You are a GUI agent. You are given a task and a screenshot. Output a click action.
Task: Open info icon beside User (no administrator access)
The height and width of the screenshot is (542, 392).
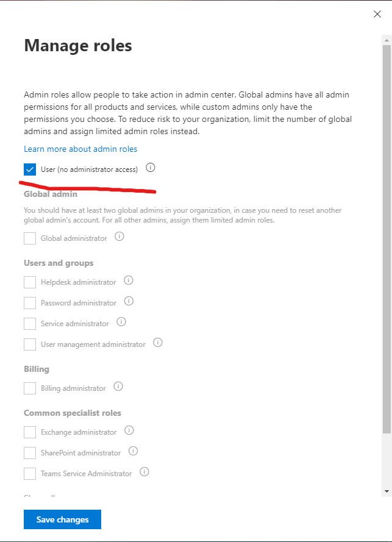151,168
